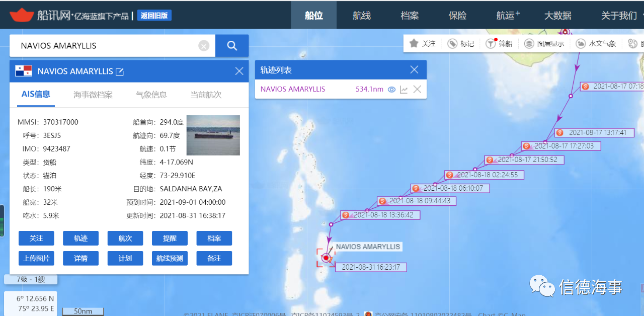Click the 标记 tag icon in map toolbar
644x316 pixels.
coord(452,44)
